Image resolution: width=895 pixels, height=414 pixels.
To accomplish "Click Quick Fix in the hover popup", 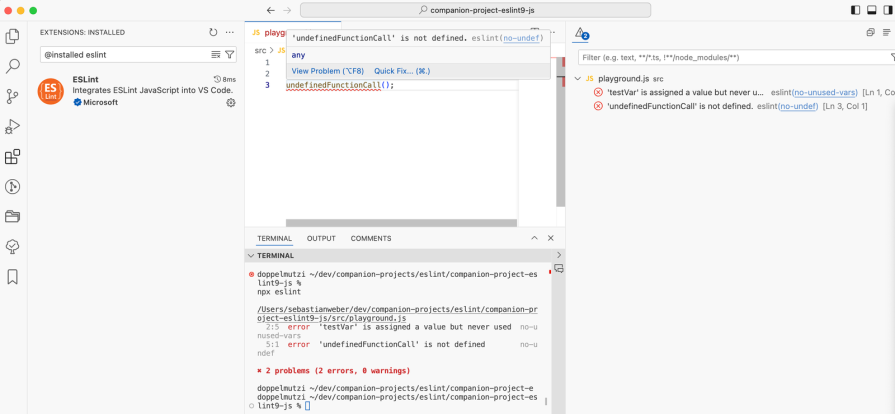I will [401, 71].
